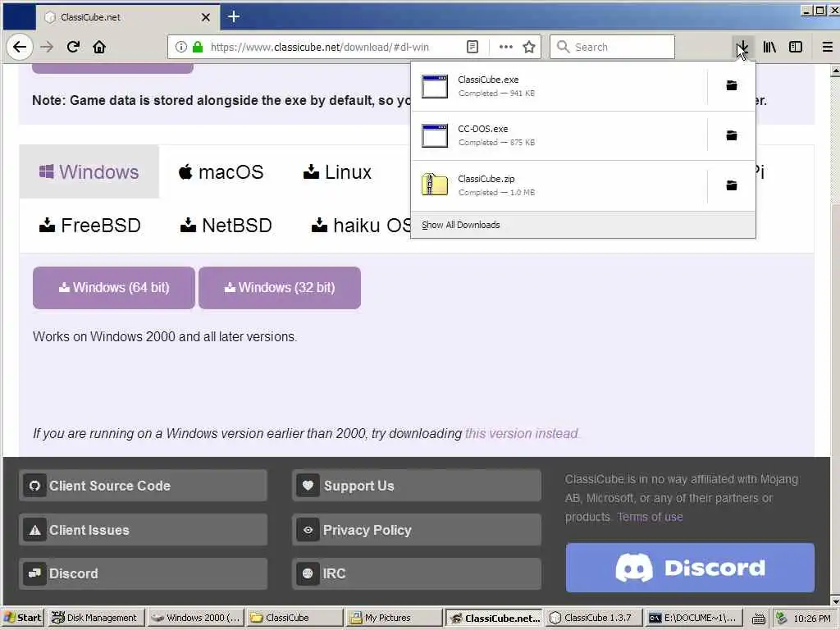
Task: Open the Terms of use link
Action: point(650,517)
